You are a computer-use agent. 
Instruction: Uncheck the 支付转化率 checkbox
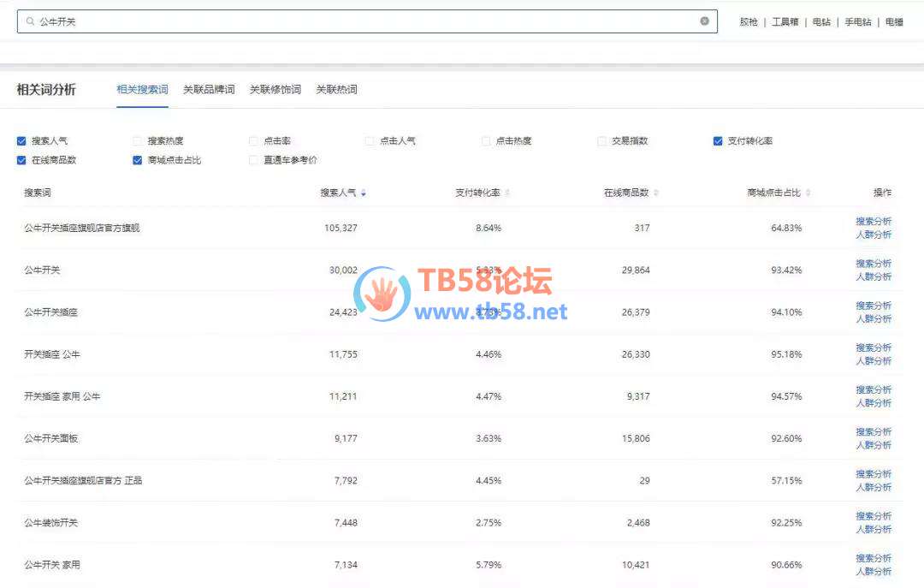718,141
